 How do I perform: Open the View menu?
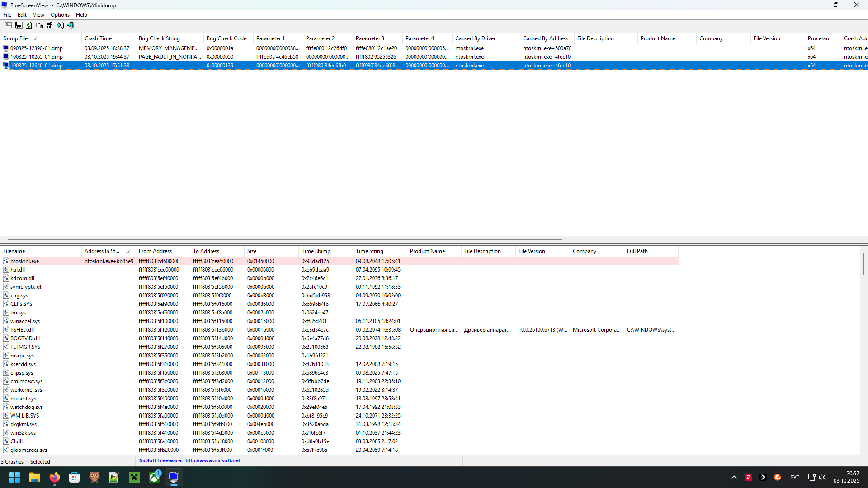(x=38, y=15)
